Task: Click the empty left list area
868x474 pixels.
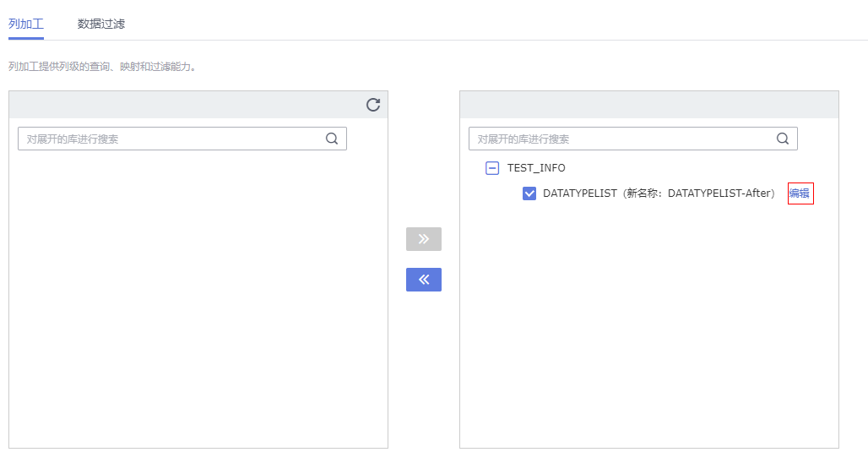Action: click(x=198, y=296)
